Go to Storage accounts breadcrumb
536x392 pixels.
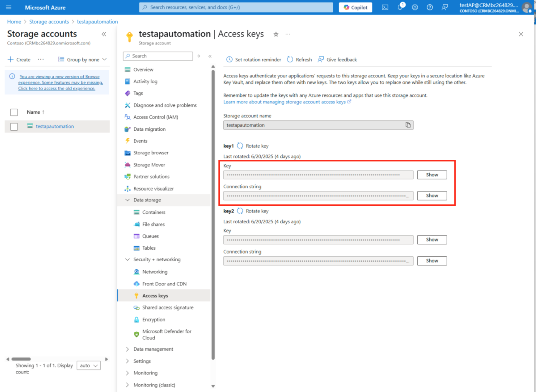(x=49, y=21)
